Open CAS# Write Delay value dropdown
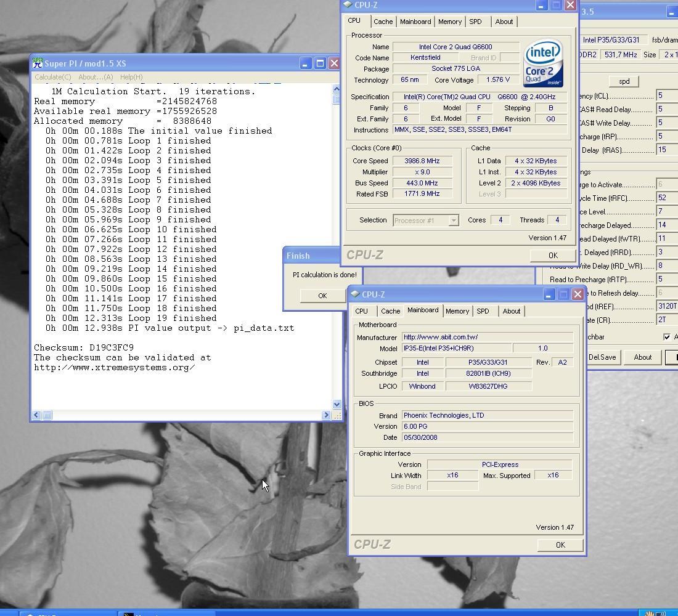 tap(667, 123)
